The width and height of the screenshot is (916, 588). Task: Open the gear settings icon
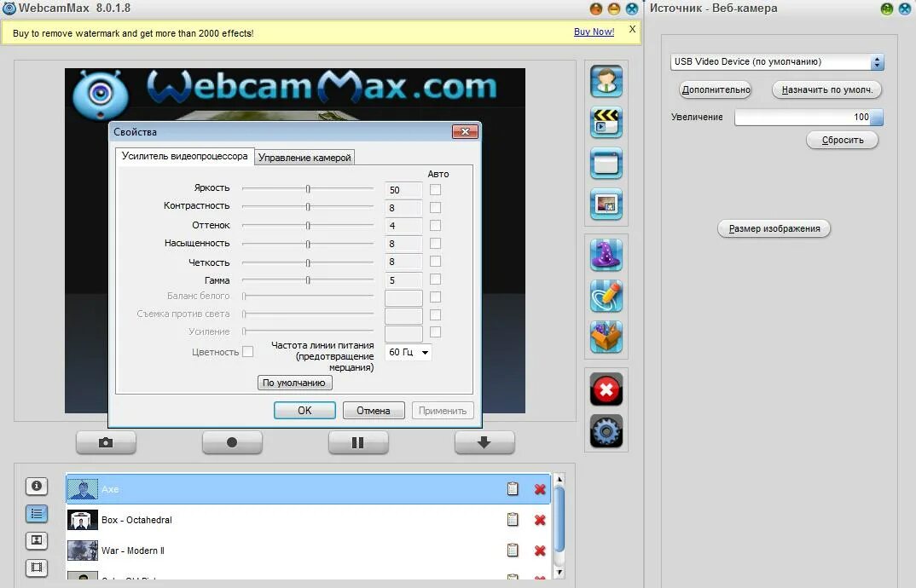tap(606, 431)
